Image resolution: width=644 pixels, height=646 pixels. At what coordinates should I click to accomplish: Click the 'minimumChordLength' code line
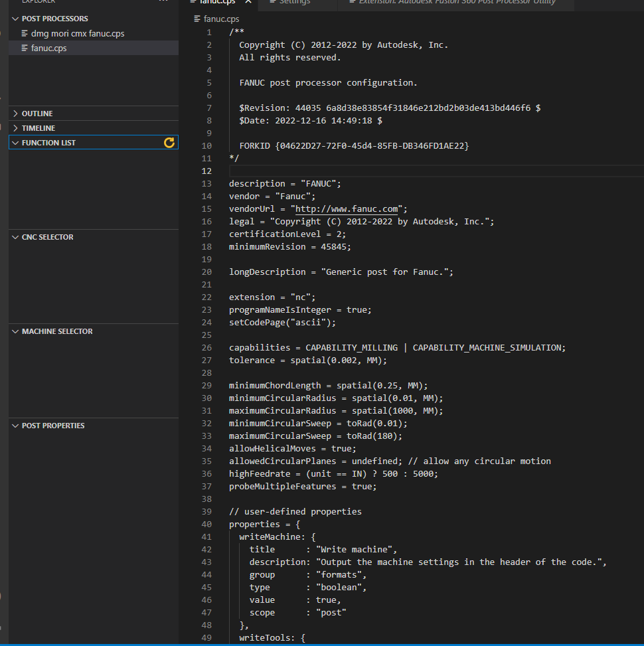[x=329, y=386]
